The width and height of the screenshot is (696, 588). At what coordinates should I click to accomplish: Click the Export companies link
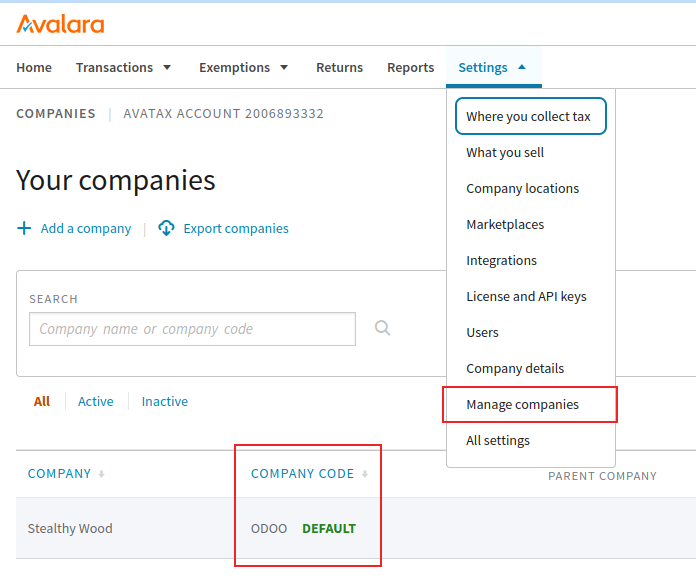tap(236, 228)
